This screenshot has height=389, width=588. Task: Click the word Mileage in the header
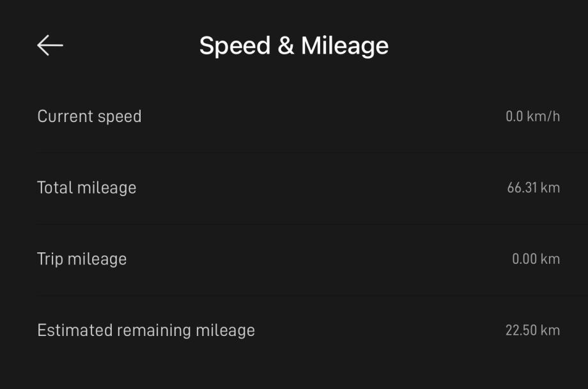click(344, 45)
